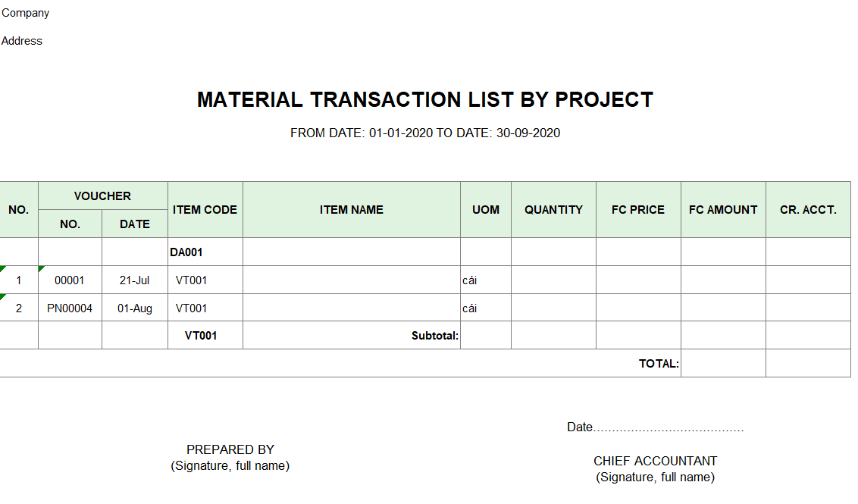Select the UOM column header
Image resolution: width=858 pixels, height=504 pixels.
coord(485,210)
